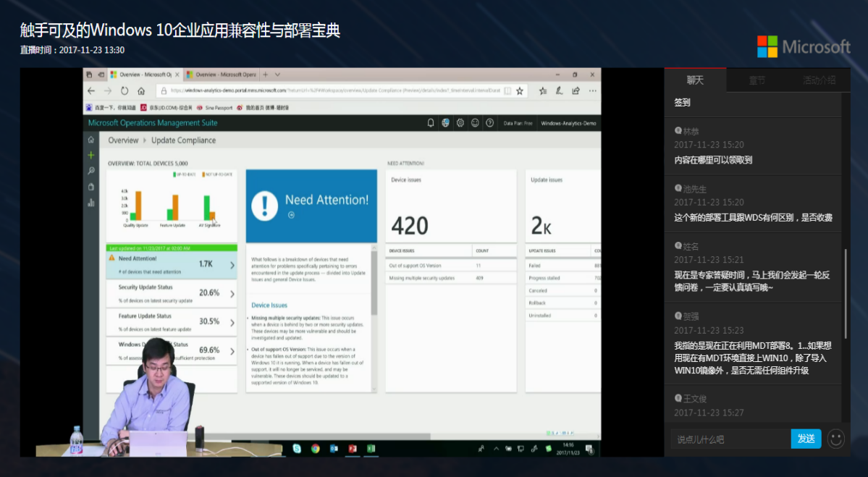
Task: Click the browser refresh button
Action: point(125,90)
